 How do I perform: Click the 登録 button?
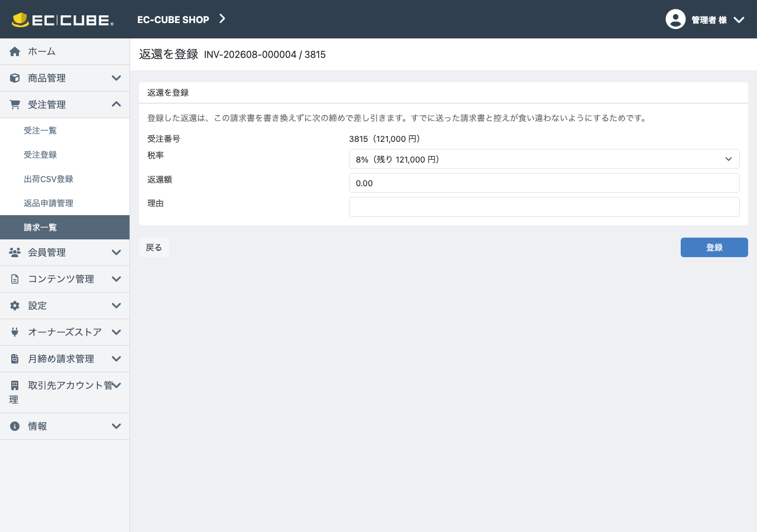[x=714, y=248]
